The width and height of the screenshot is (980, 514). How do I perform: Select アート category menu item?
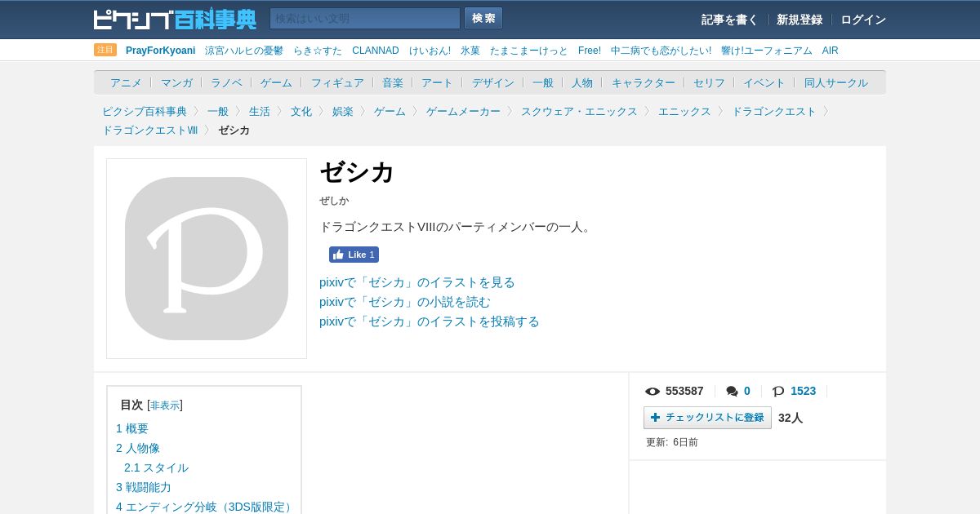click(437, 82)
